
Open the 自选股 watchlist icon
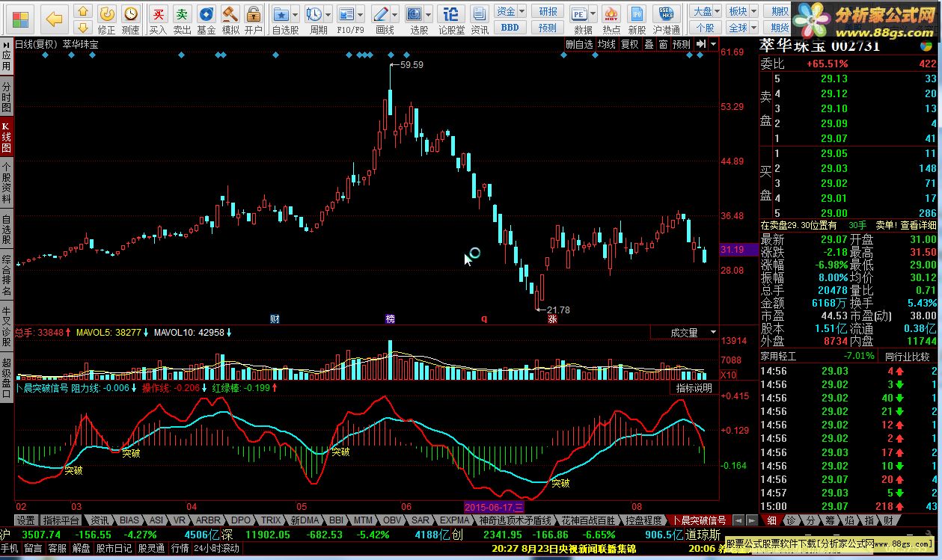click(281, 14)
